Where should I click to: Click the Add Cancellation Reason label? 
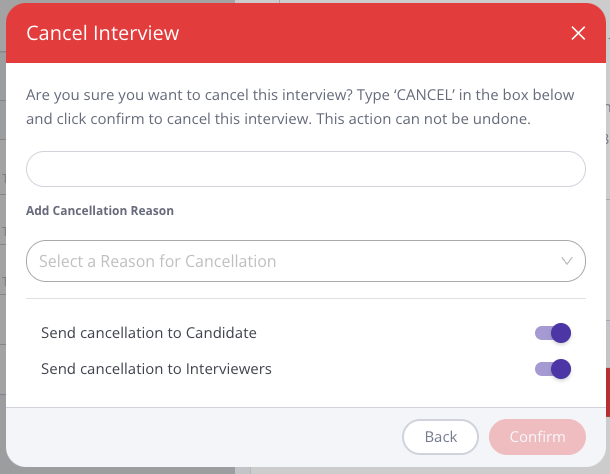pyautogui.click(x=100, y=211)
